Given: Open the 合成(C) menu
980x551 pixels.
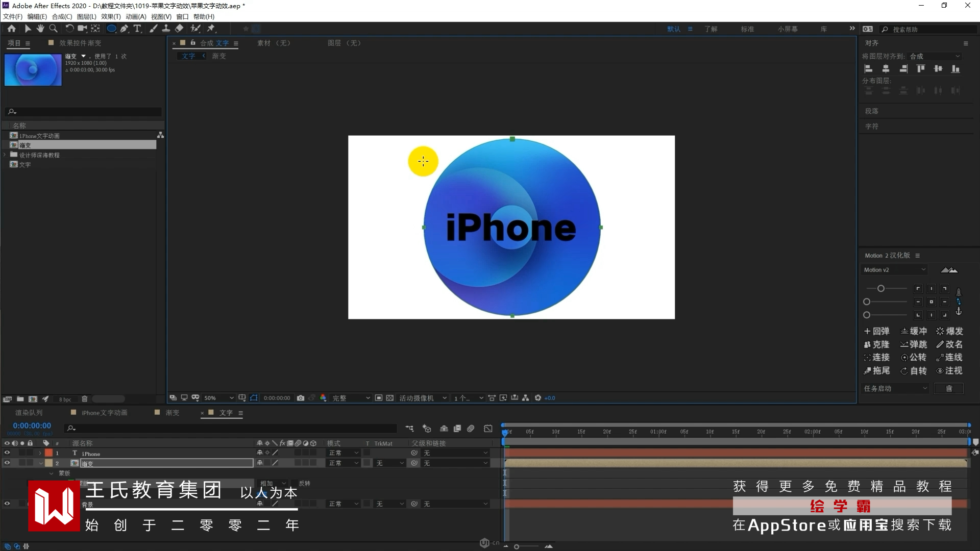Looking at the screenshot, I should [x=62, y=16].
